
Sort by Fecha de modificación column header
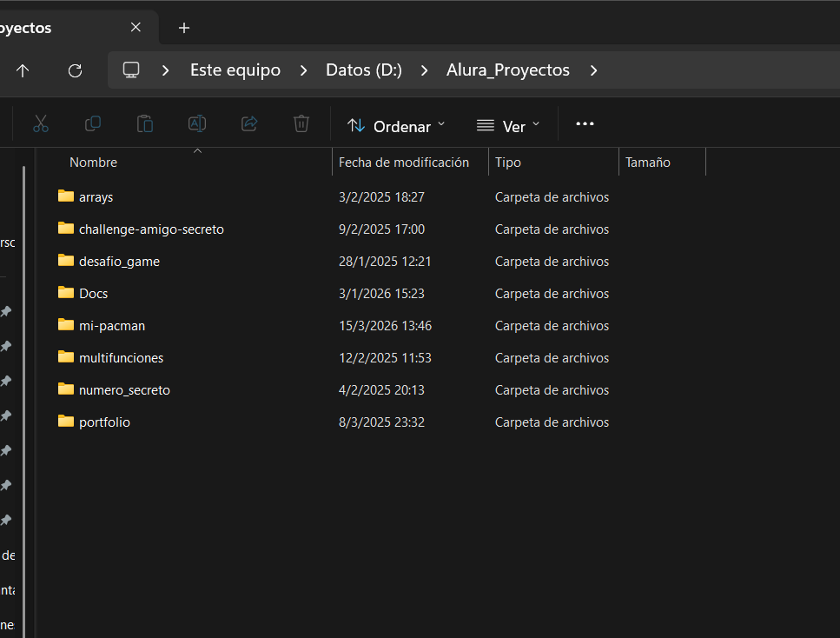coord(404,163)
